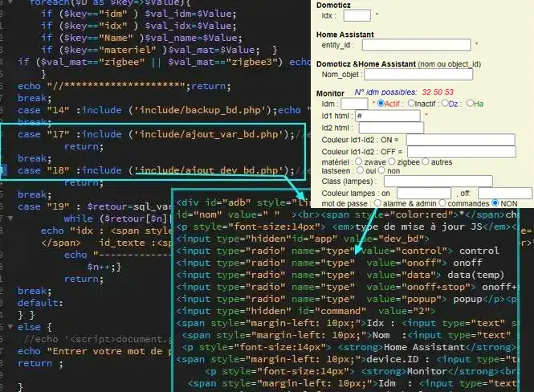Click the Monitor Idm input box
Image resolution: width=534 pixels, height=392 pixels.
(x=354, y=104)
